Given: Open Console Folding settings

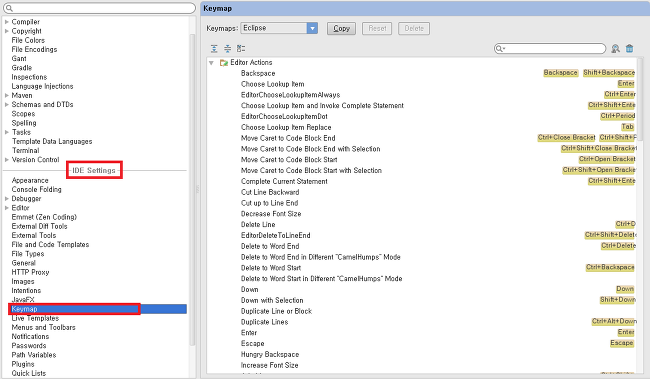Looking at the screenshot, I should pos(36,190).
